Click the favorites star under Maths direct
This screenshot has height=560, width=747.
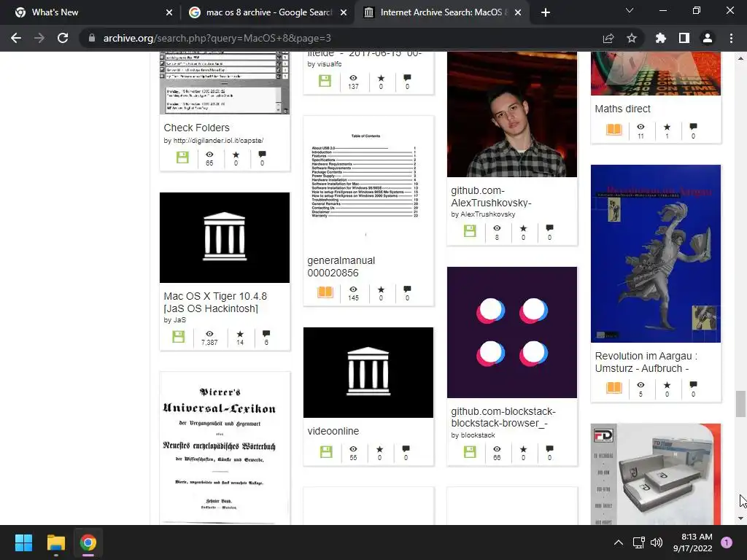667,127
